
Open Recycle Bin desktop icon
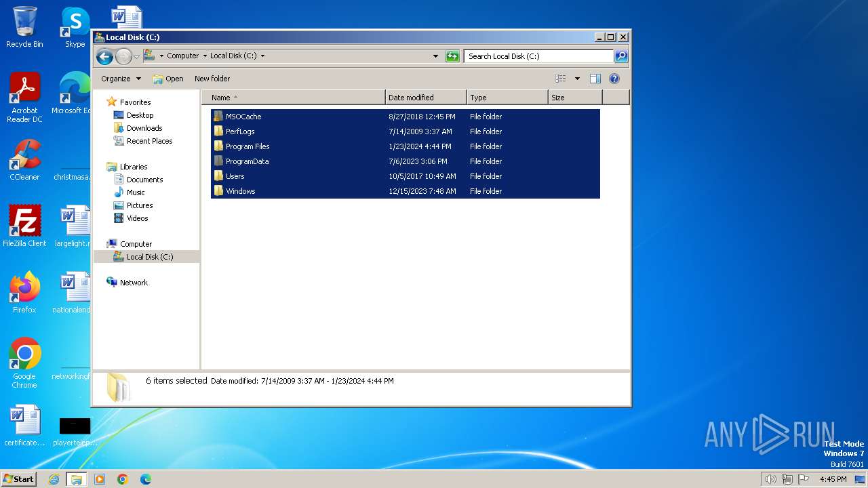pyautogui.click(x=24, y=27)
